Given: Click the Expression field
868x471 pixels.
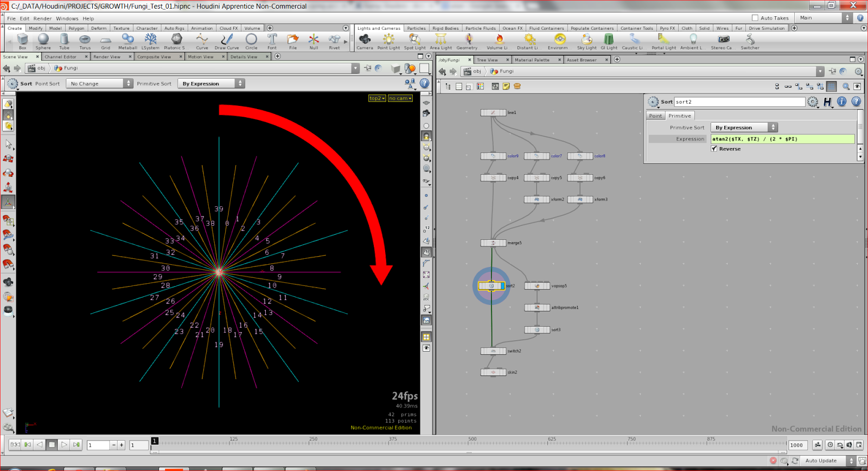Looking at the screenshot, I should coord(783,139).
